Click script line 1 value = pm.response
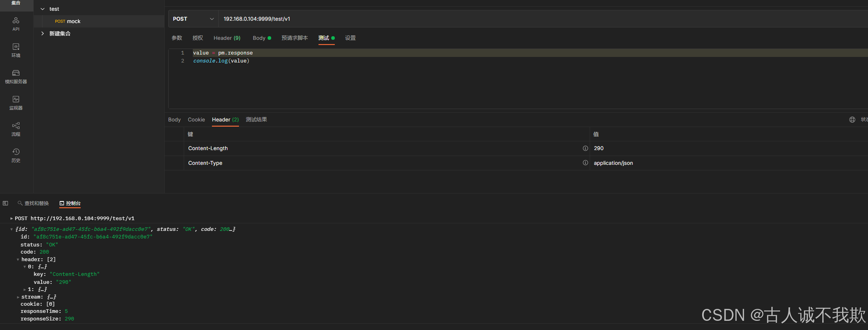The image size is (868, 330). pyautogui.click(x=223, y=53)
